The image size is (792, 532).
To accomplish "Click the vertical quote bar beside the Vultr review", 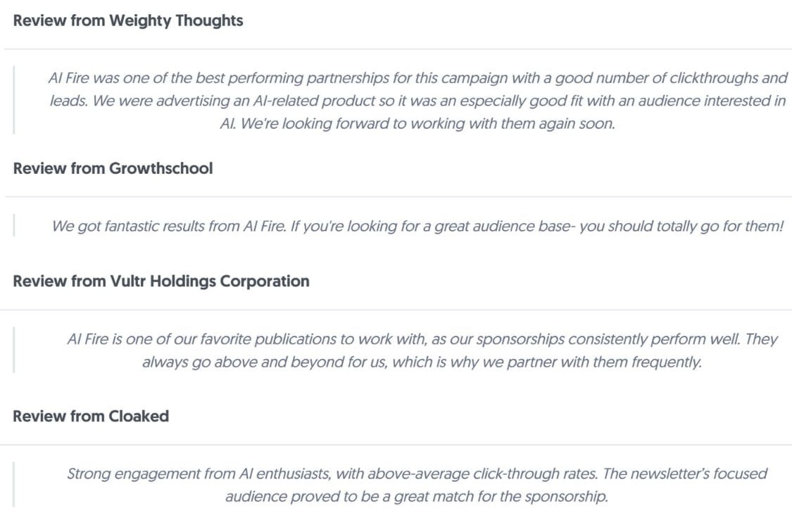I will [x=13, y=350].
